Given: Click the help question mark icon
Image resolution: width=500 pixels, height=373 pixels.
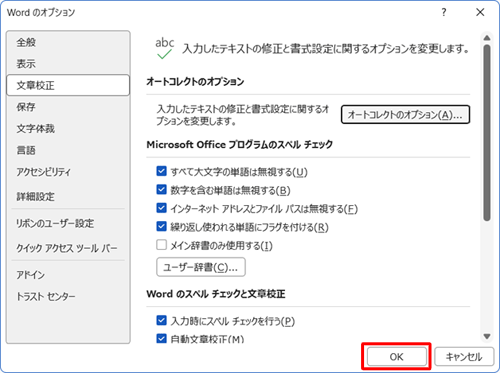Looking at the screenshot, I should [444, 12].
